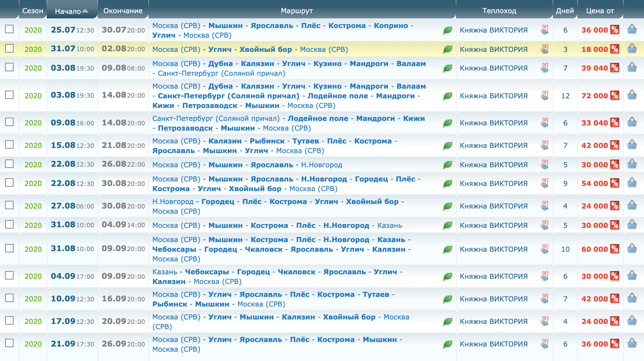Open ship icon for 25.07 Княжна ВИКТОРИЯ row

click(545, 30)
